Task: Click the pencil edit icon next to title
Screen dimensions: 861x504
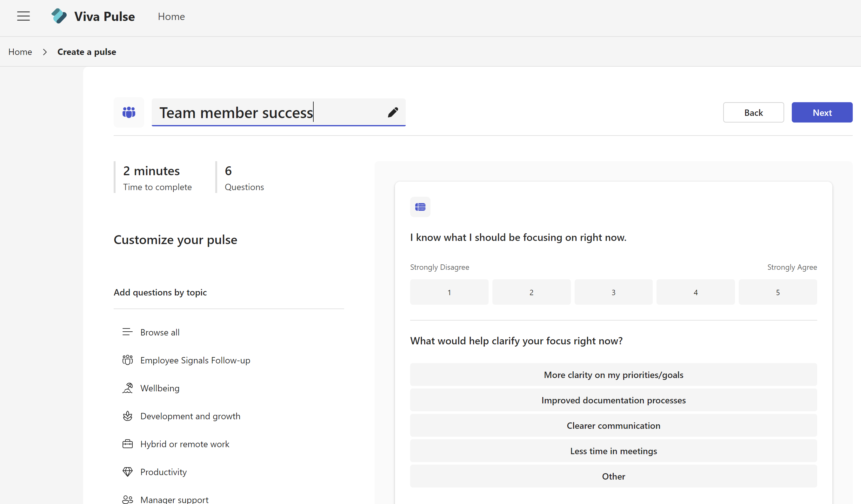Action: [x=393, y=112]
